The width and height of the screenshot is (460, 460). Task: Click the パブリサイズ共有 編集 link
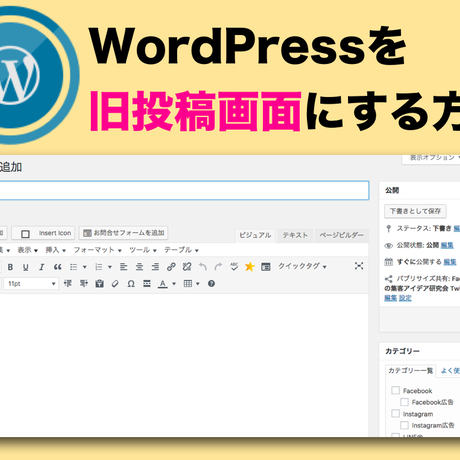390,298
